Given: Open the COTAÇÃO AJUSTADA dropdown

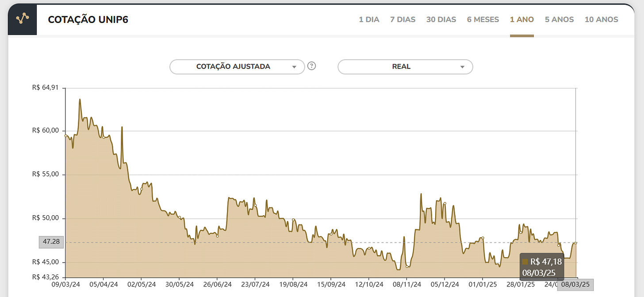Looking at the screenshot, I should [x=238, y=67].
